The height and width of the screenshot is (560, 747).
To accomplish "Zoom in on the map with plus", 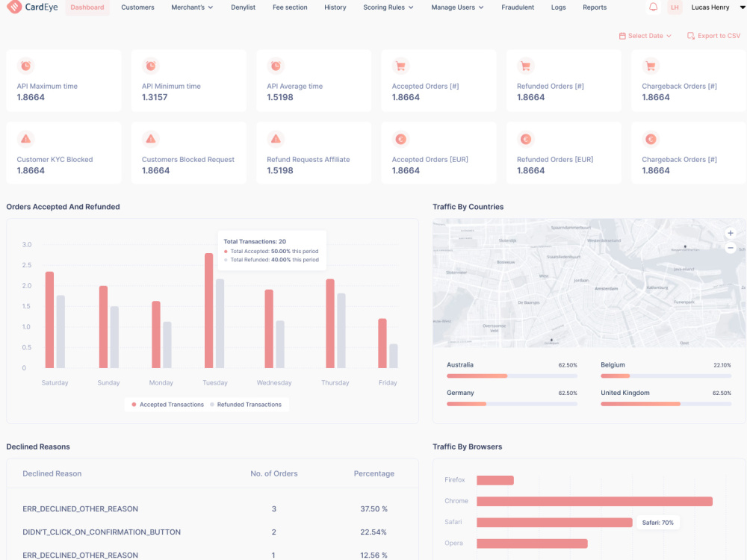I will [x=731, y=233].
